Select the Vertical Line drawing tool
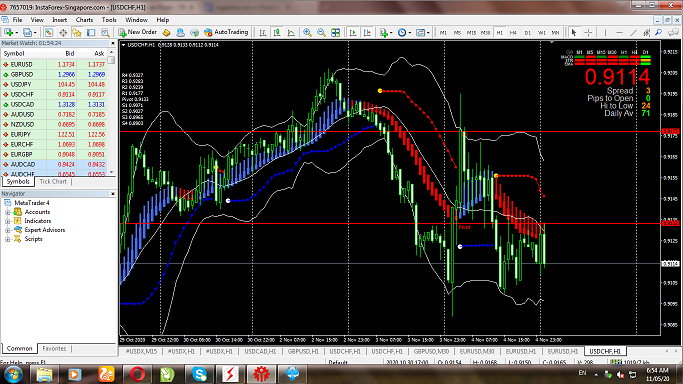Viewport: 683px width, 384px height. [605, 32]
